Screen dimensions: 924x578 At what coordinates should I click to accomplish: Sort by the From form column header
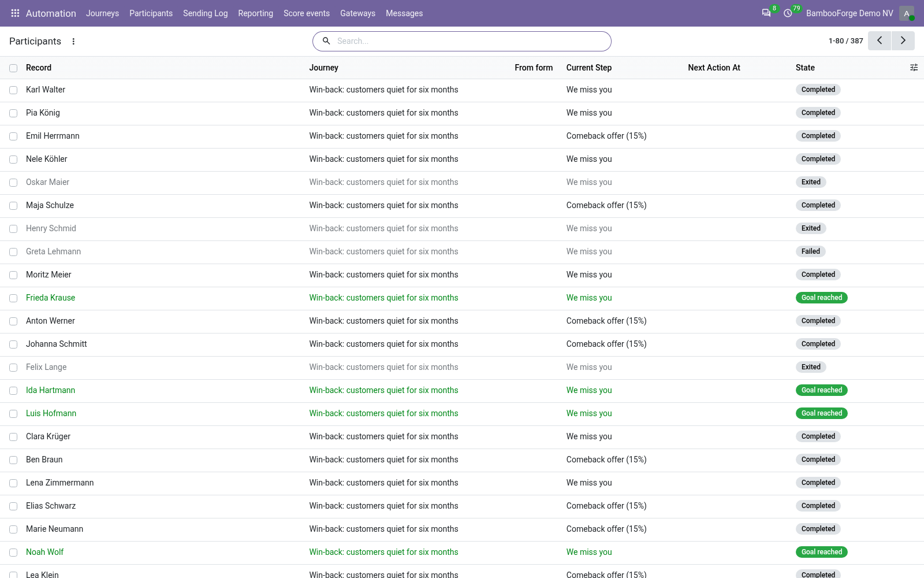[534, 68]
